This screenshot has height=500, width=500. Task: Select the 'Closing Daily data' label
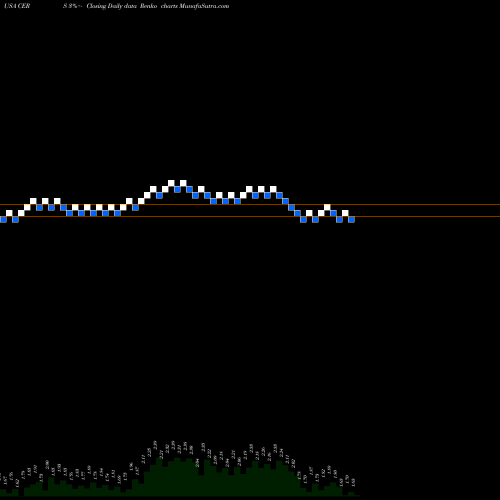[111, 6]
